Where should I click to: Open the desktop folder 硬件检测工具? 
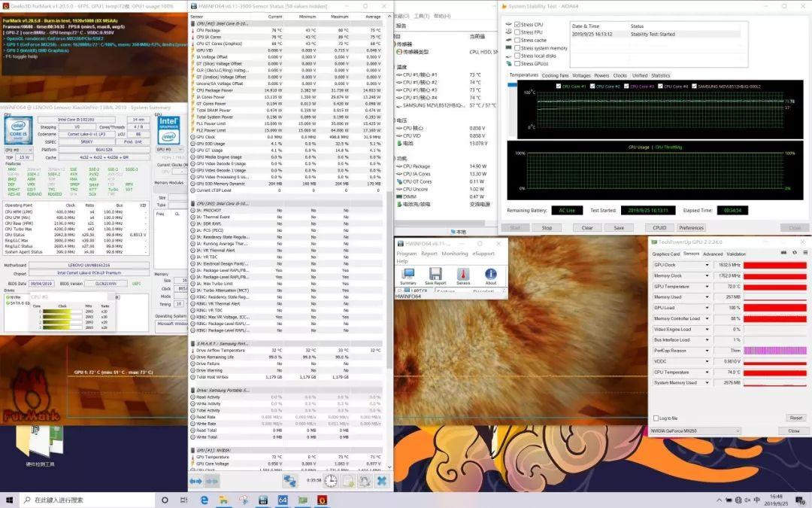[40, 446]
